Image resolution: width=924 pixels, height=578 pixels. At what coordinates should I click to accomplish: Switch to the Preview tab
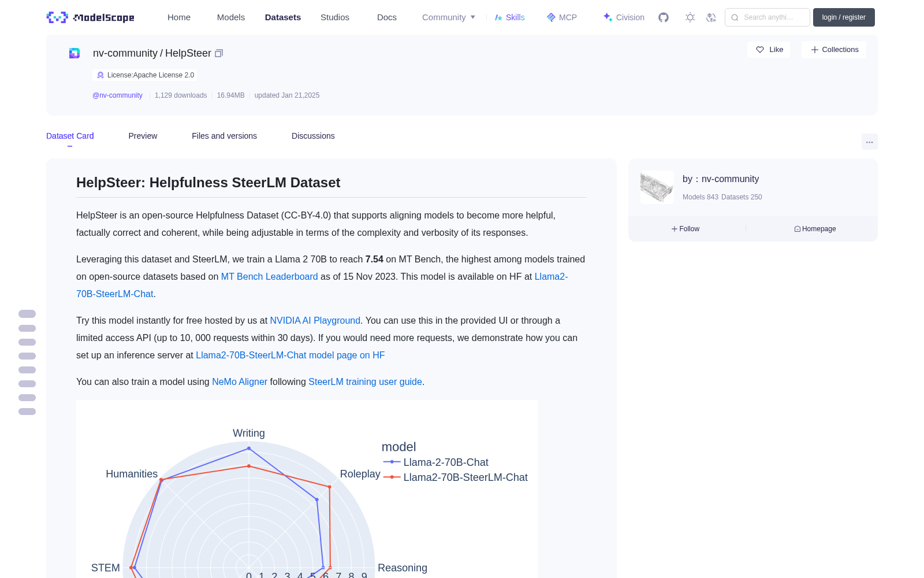(x=143, y=136)
